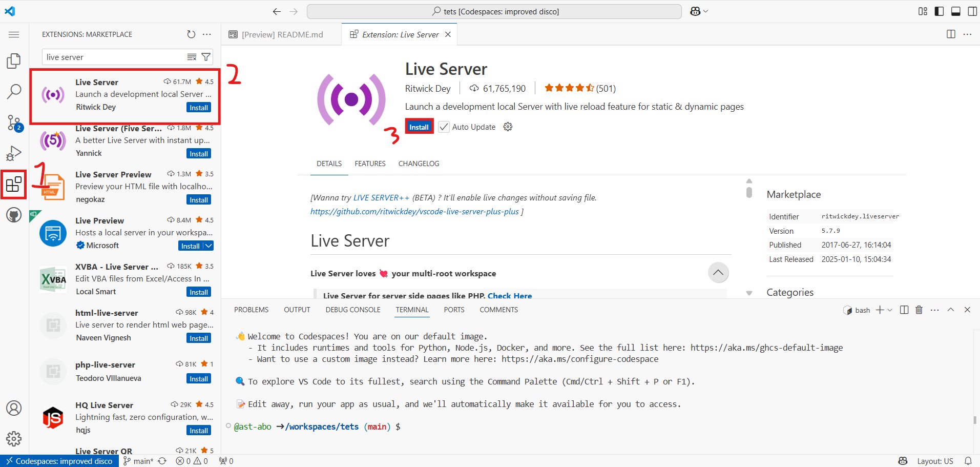Refresh the extensions marketplace list
Image resolution: width=980 pixels, height=467 pixels.
[x=191, y=34]
